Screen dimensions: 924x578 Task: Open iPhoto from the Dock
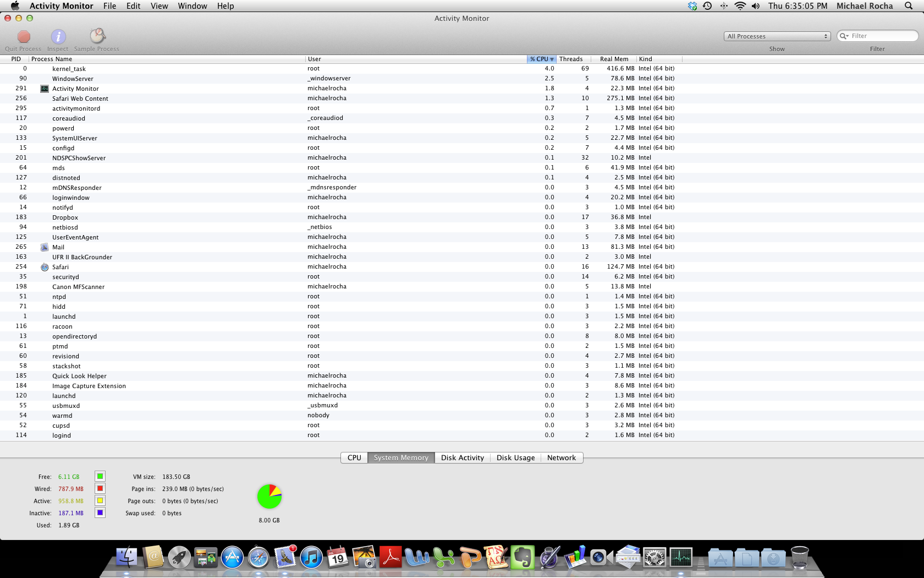coord(364,558)
